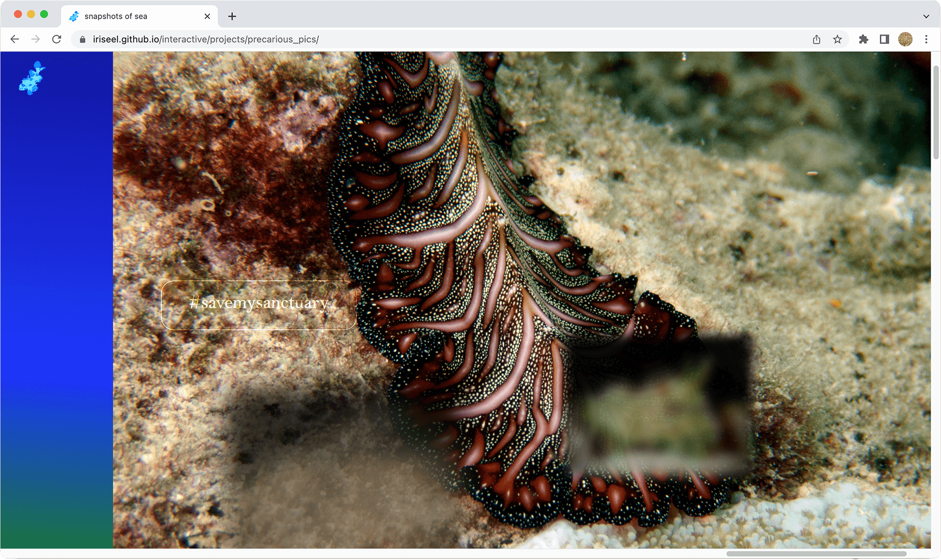Open a new tab with plus button
Screen dimensions: 941x560
(232, 17)
